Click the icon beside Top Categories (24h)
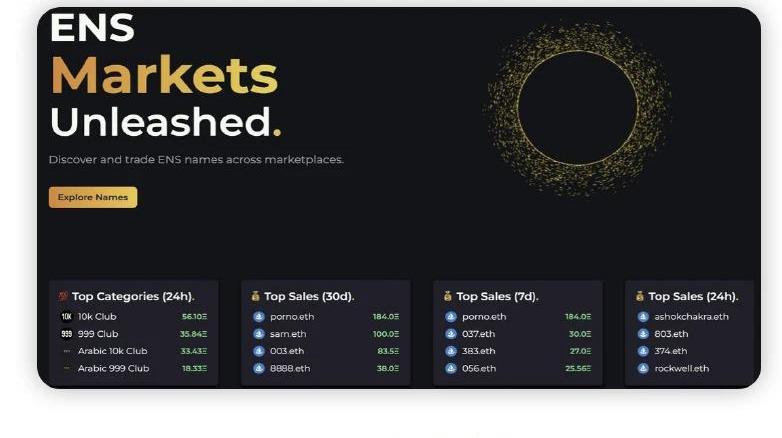The width and height of the screenshot is (782, 438). pyautogui.click(x=63, y=296)
